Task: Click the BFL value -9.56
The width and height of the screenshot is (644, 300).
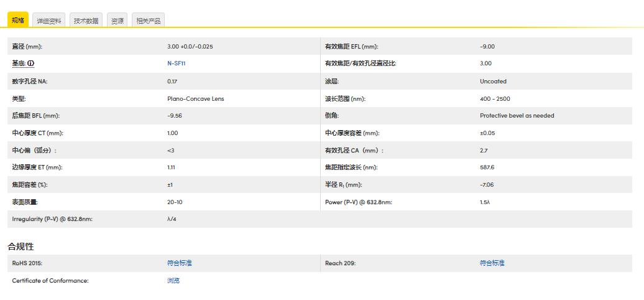Action: coord(175,116)
